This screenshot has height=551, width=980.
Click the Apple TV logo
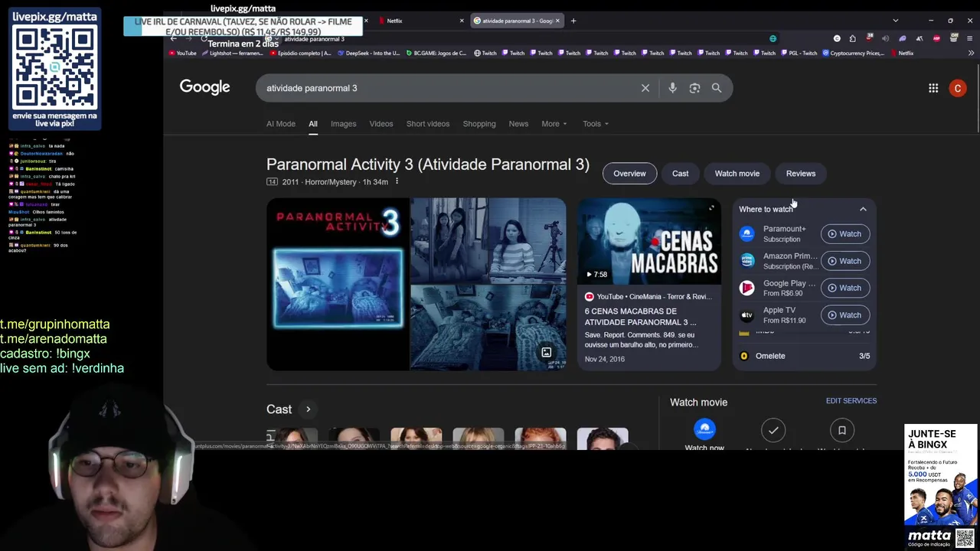(747, 315)
